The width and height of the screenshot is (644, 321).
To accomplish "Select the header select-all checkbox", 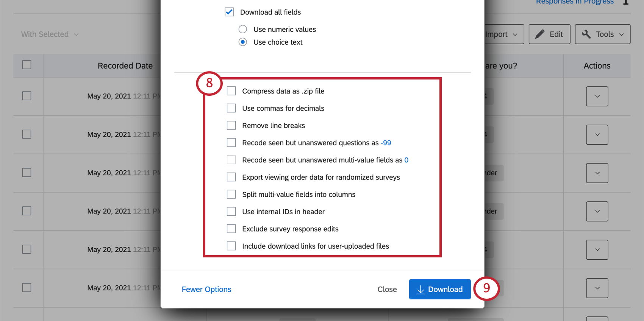I will click(x=27, y=65).
